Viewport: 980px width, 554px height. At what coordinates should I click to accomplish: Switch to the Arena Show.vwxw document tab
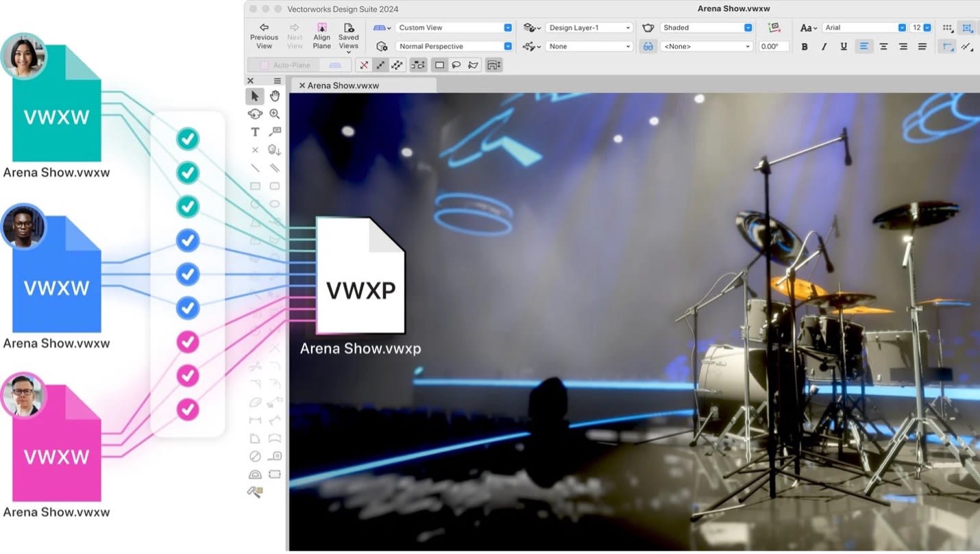pos(363,86)
